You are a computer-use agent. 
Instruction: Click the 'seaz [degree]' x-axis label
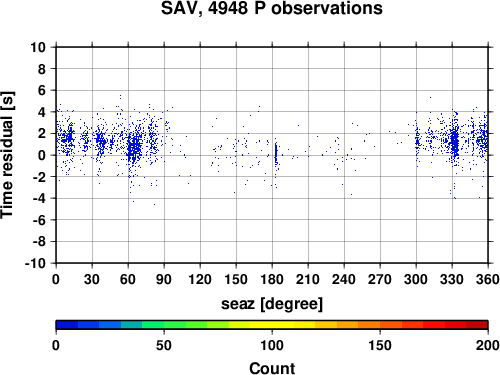click(272, 304)
